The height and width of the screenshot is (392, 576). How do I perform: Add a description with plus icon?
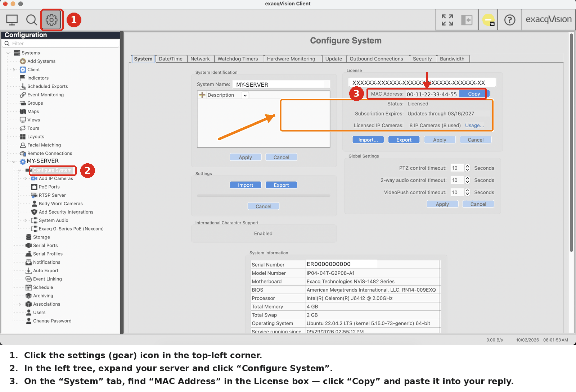[202, 95]
